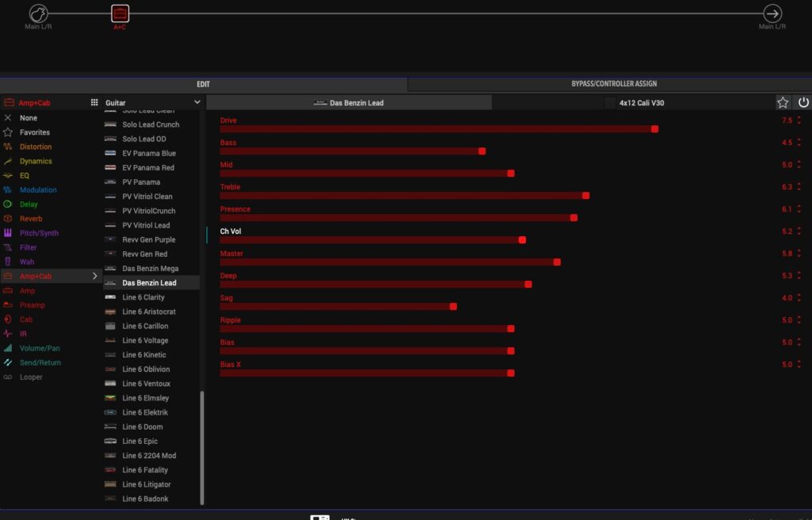The image size is (812, 520).
Task: Pick the Looper category in sidebar
Action: point(31,377)
